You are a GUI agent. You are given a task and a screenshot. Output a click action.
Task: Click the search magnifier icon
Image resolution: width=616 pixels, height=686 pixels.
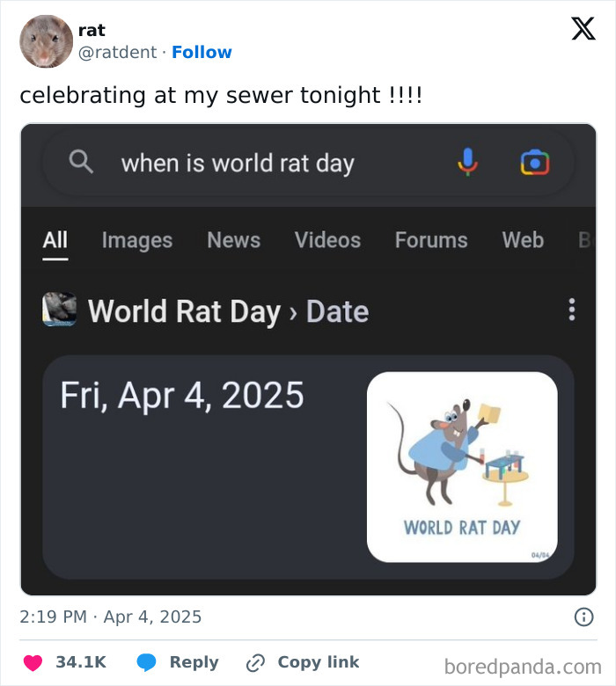(x=81, y=162)
